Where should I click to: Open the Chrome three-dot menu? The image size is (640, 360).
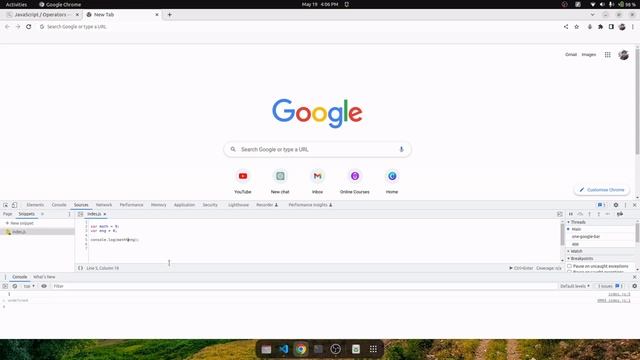(x=633, y=27)
